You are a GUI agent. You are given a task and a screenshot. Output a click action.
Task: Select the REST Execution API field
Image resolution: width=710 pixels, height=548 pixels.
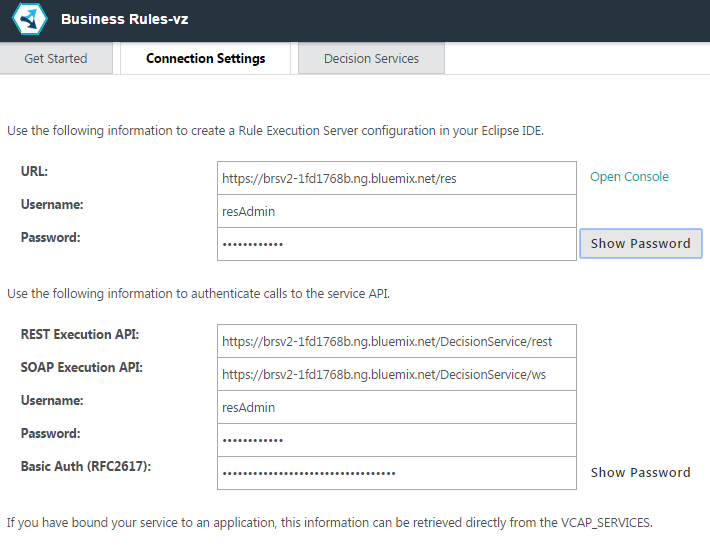click(397, 341)
